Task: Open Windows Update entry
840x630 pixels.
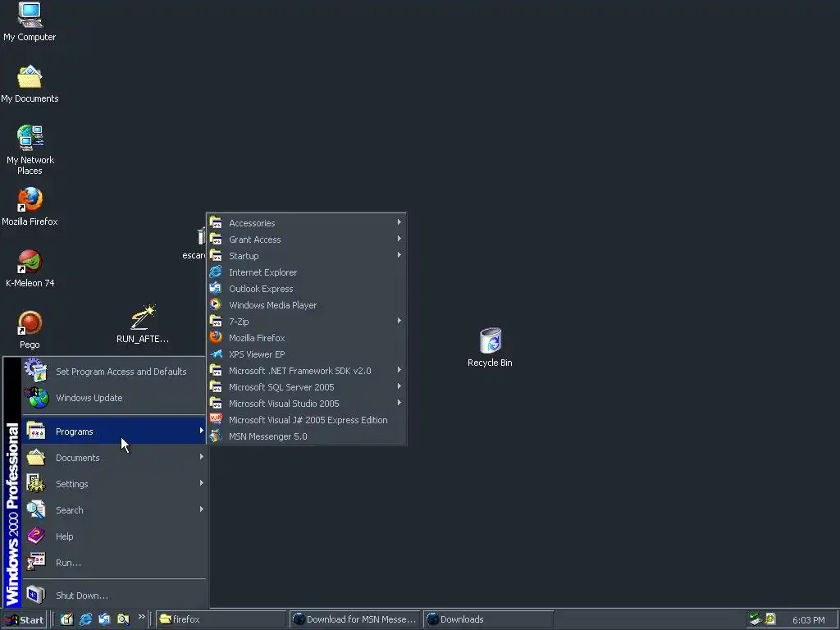Action: coord(114,398)
